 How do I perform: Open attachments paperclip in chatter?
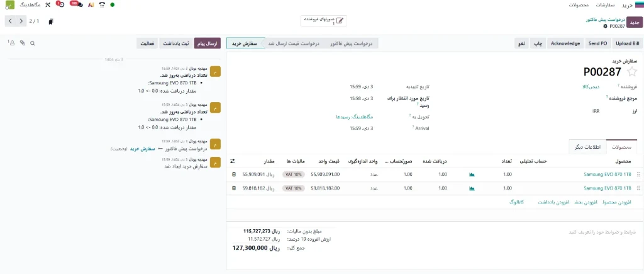pos(23,43)
